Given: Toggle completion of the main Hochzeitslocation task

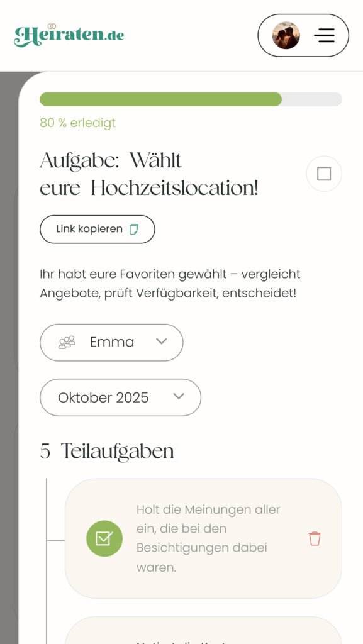Looking at the screenshot, I should click(x=323, y=174).
